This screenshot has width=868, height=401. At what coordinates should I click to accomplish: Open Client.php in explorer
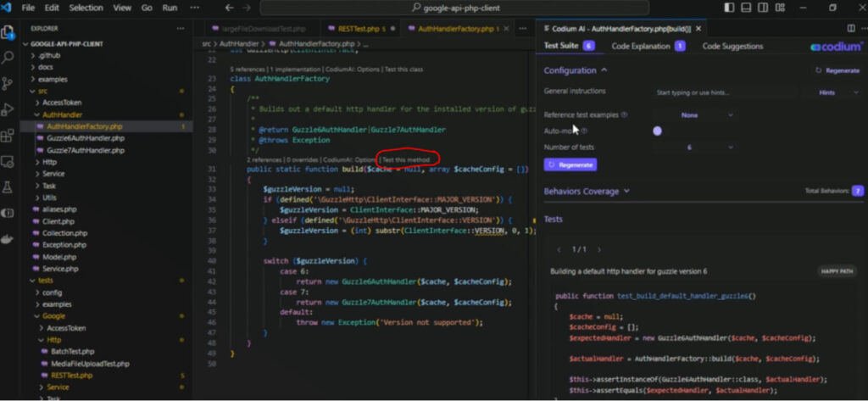click(58, 221)
